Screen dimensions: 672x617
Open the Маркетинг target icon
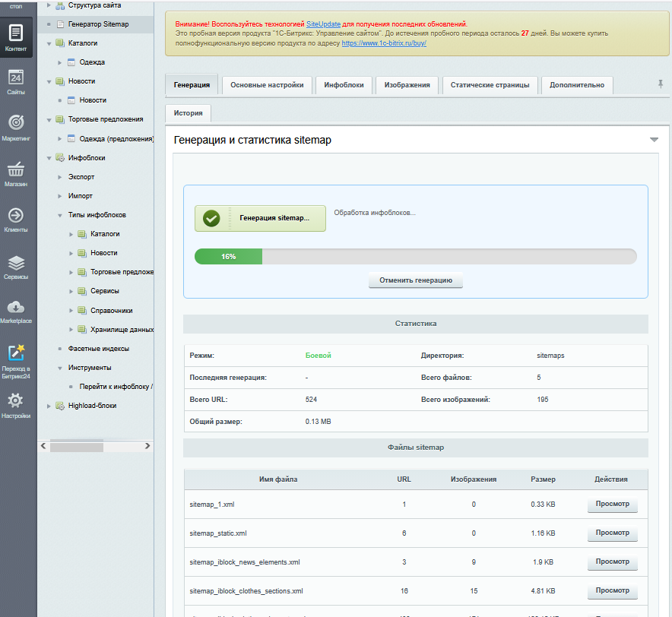click(16, 127)
